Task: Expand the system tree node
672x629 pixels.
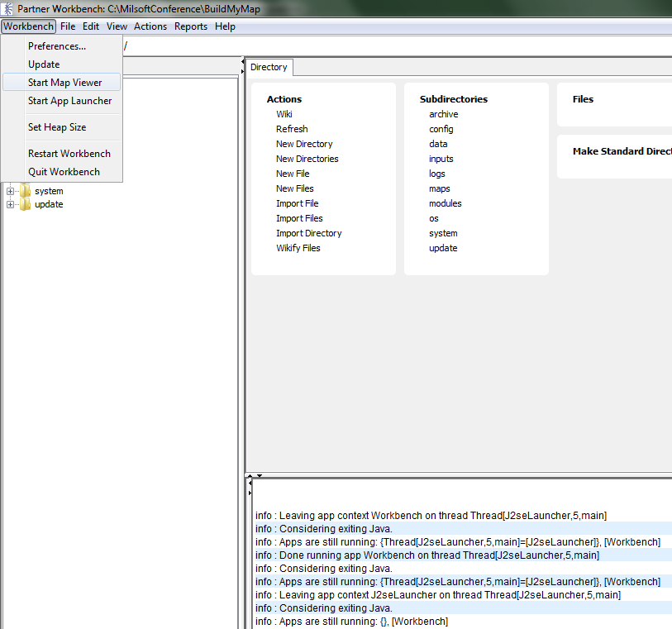Action: click(x=10, y=191)
